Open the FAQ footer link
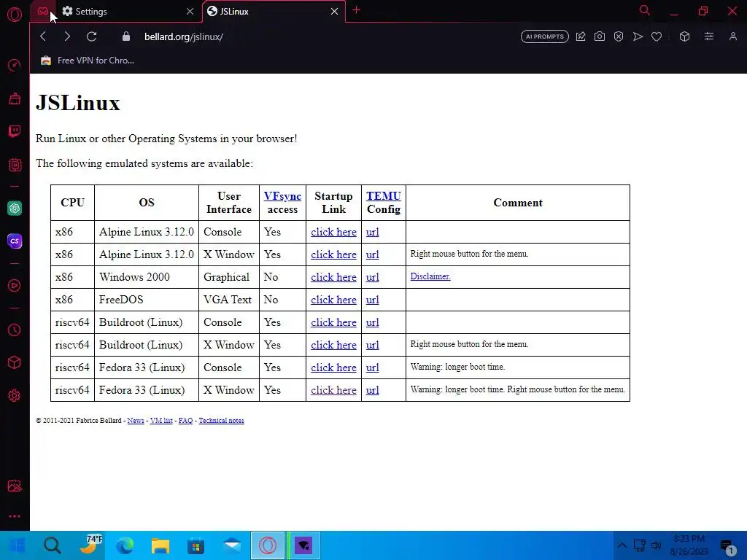Screen dimensions: 747x560 (x=186, y=421)
